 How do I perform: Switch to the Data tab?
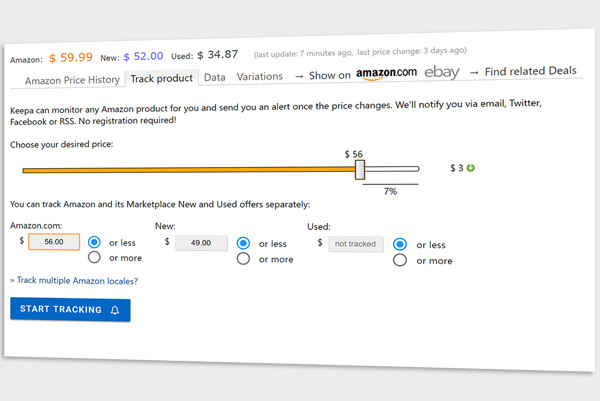(215, 77)
